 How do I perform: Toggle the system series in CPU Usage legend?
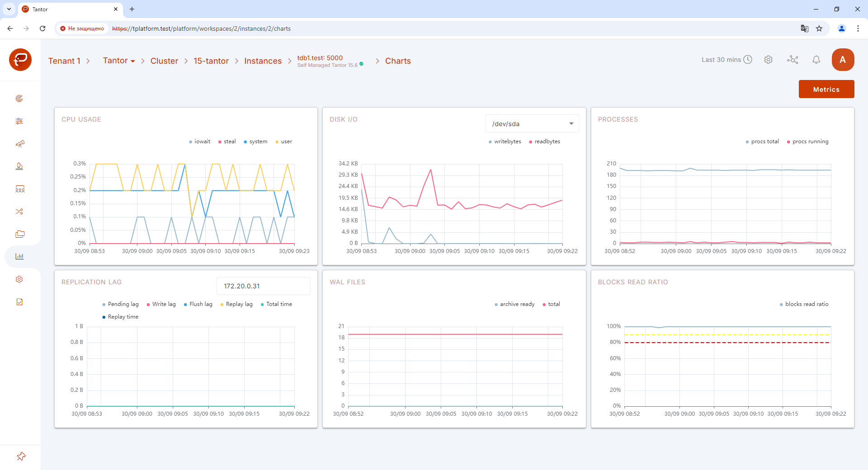click(x=255, y=141)
